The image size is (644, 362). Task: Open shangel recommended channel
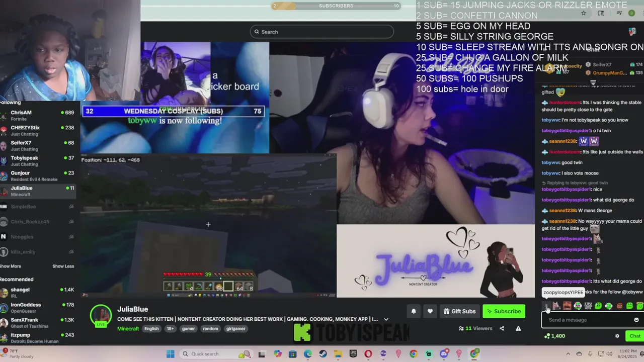[38, 293]
